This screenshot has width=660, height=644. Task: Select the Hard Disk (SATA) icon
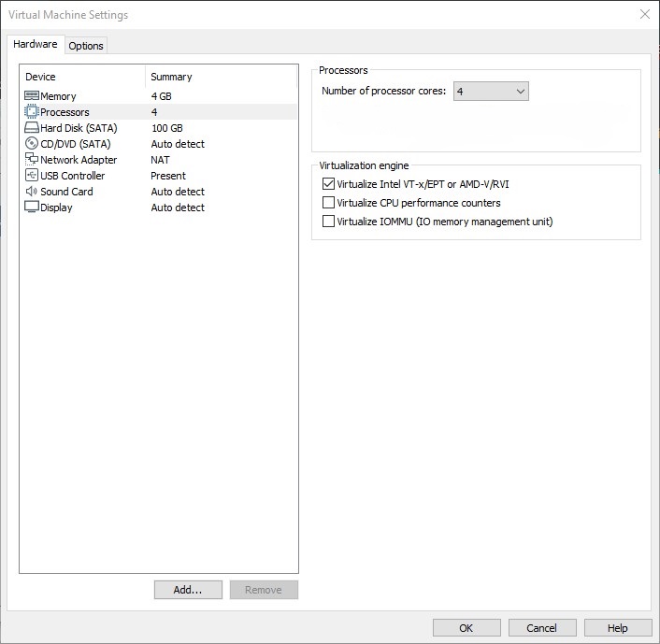[x=31, y=128]
